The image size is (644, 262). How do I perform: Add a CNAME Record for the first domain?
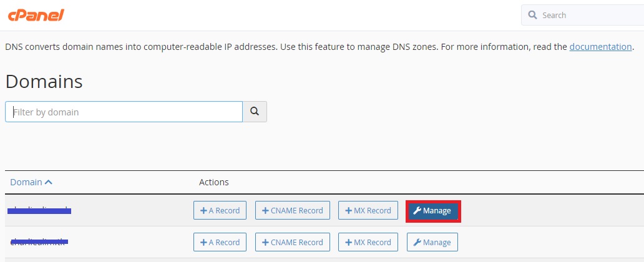point(292,211)
